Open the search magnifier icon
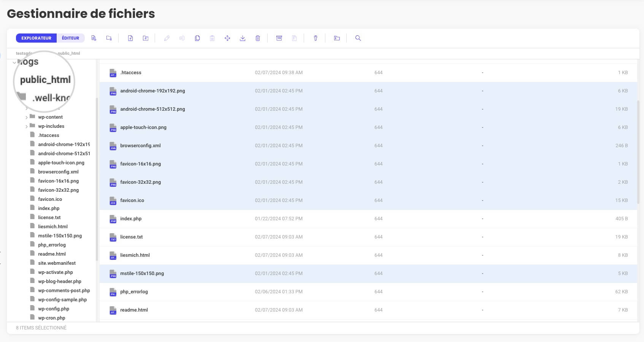 (358, 38)
